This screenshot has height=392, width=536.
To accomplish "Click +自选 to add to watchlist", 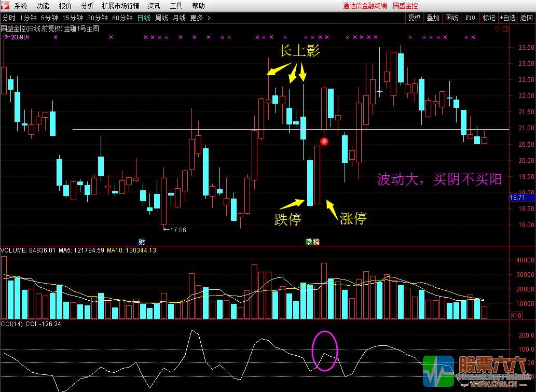I will pyautogui.click(x=508, y=18).
